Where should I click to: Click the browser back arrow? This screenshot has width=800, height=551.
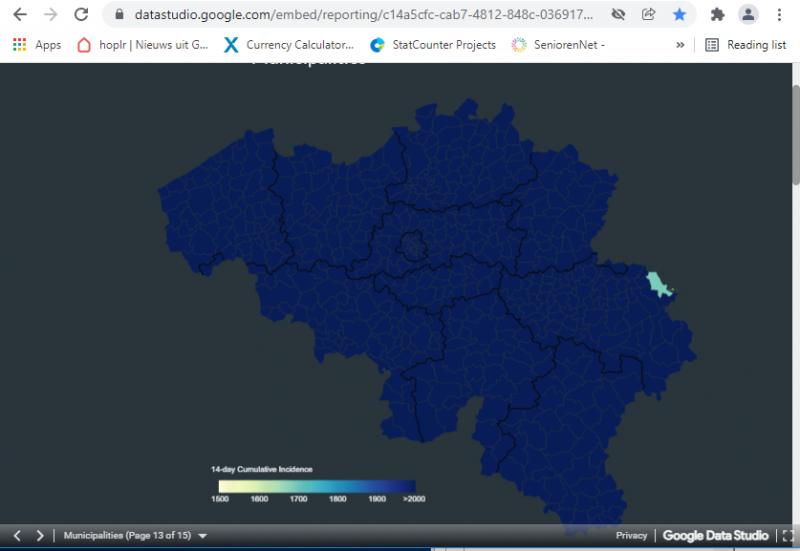(x=20, y=15)
